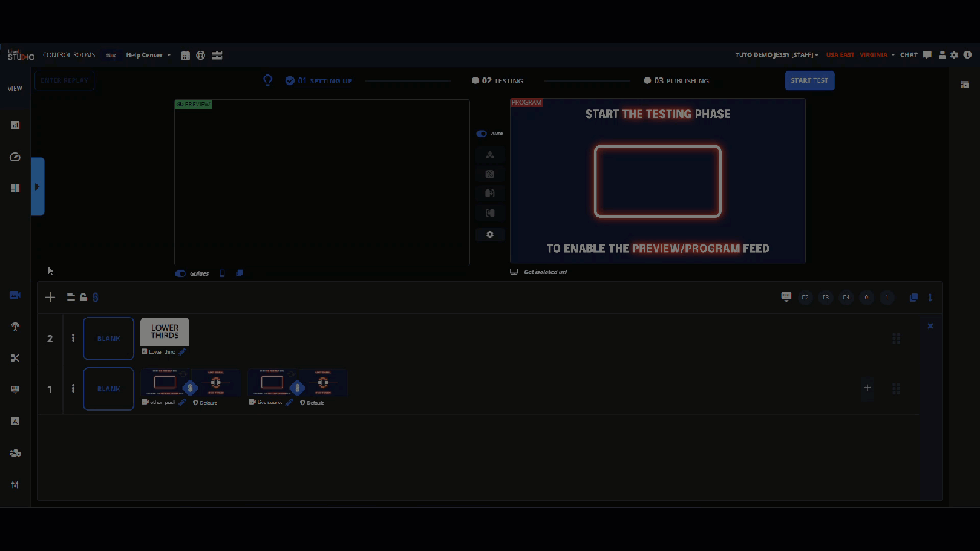The image size is (980, 551).
Task: Click the lifebuoy support icon
Action: point(201,55)
